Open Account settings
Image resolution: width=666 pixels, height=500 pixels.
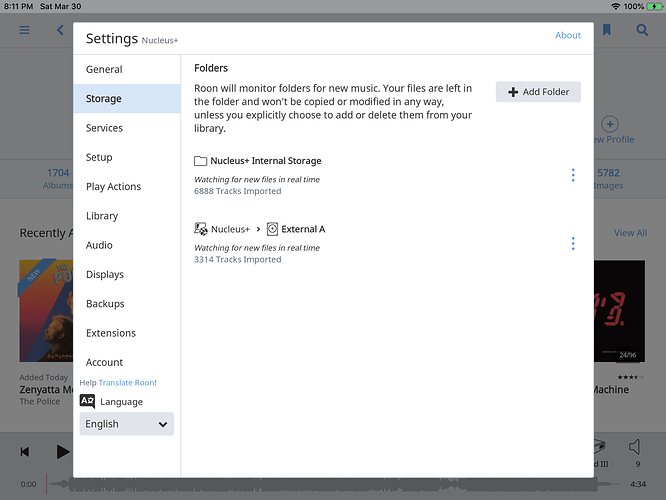(x=127, y=362)
